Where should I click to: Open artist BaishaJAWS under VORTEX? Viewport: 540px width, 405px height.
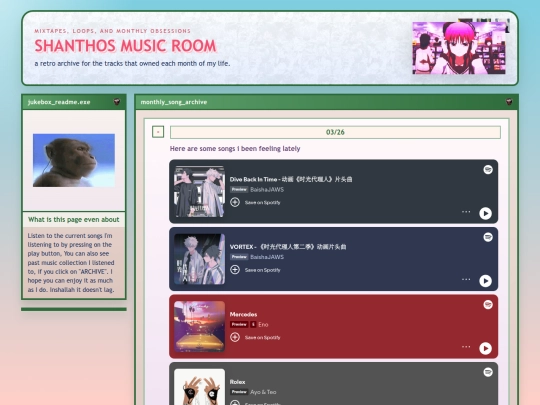coord(267,257)
